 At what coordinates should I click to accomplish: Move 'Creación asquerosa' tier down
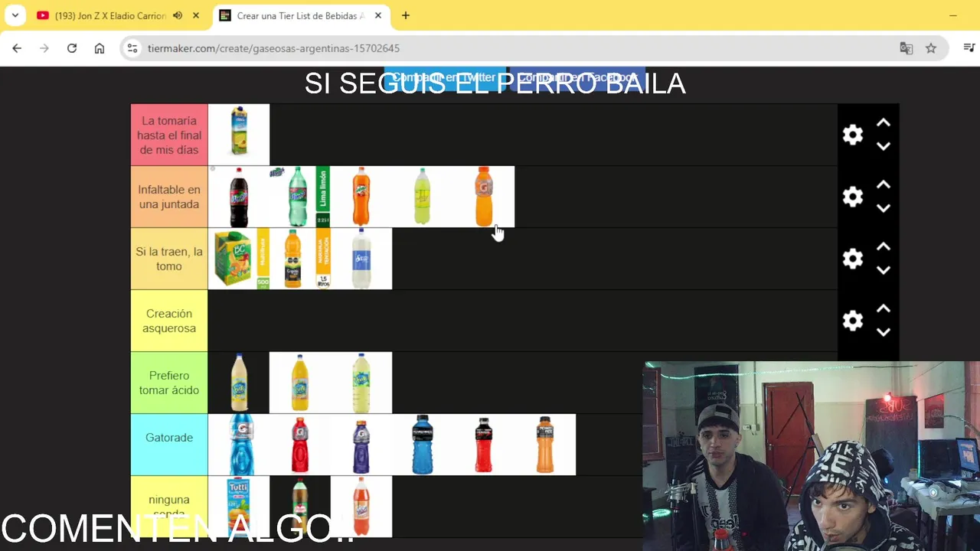point(883,332)
